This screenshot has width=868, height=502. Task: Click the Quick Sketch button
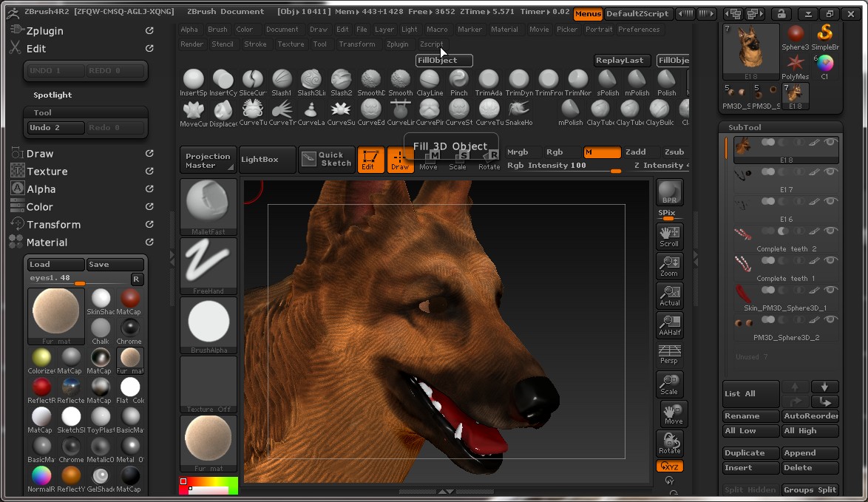[327, 160]
